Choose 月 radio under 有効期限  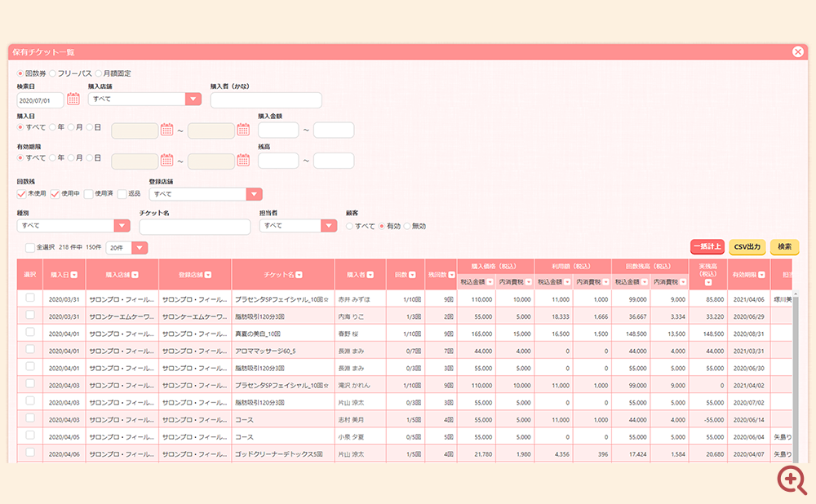(x=71, y=157)
